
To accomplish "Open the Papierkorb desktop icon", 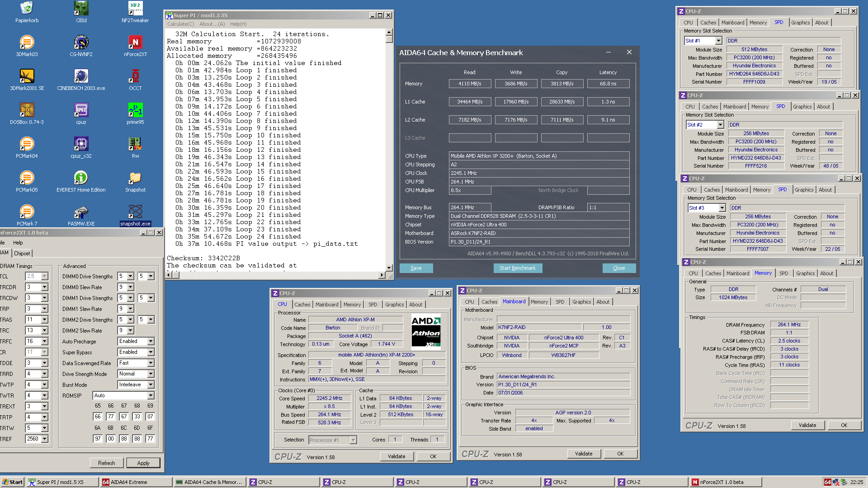I will coord(27,12).
